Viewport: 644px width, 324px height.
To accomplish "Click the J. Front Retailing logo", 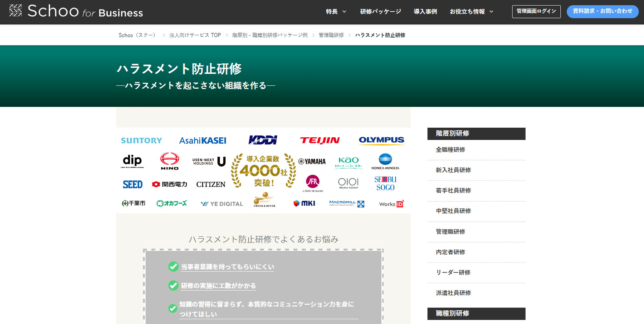I will click(313, 183).
